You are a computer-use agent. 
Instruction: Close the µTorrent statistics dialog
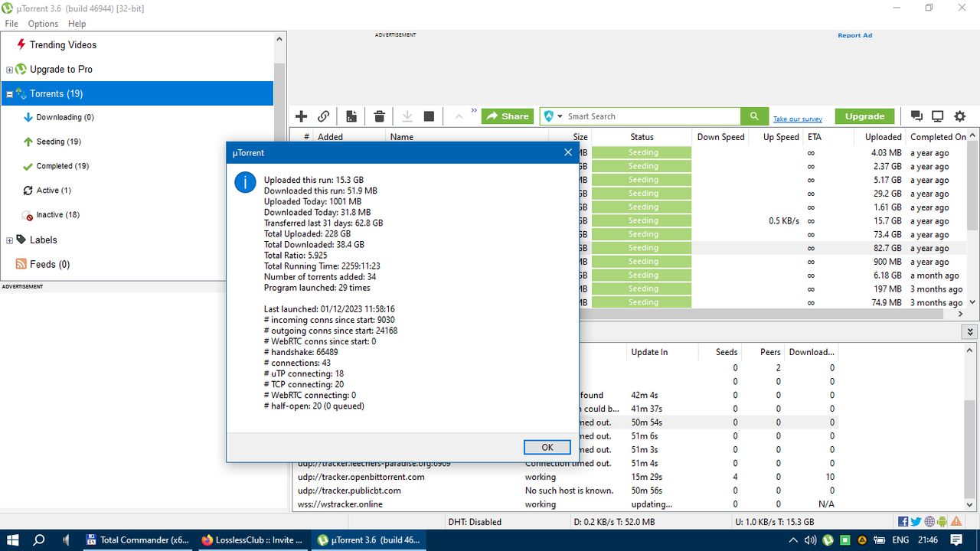click(568, 152)
